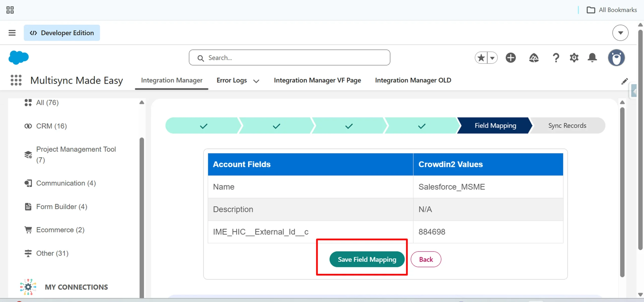Image resolution: width=644 pixels, height=302 pixels.
Task: Open the Trailhead guidance icon
Action: tap(534, 58)
